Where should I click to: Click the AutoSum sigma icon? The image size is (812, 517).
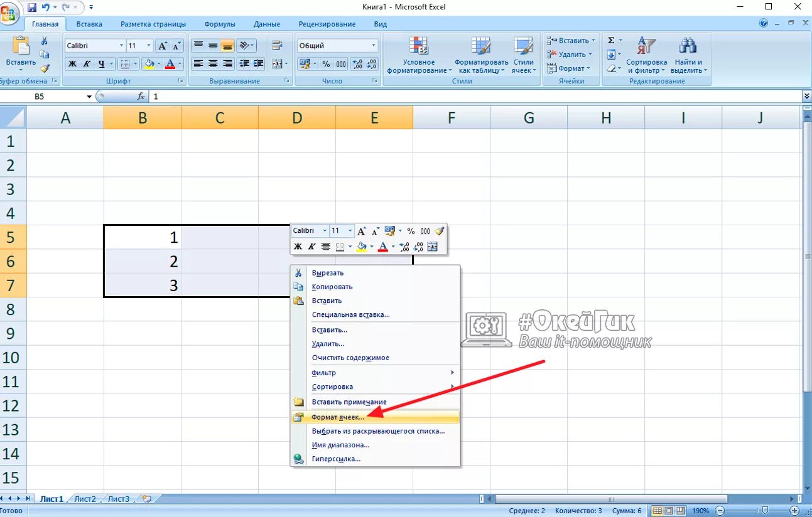tap(611, 40)
